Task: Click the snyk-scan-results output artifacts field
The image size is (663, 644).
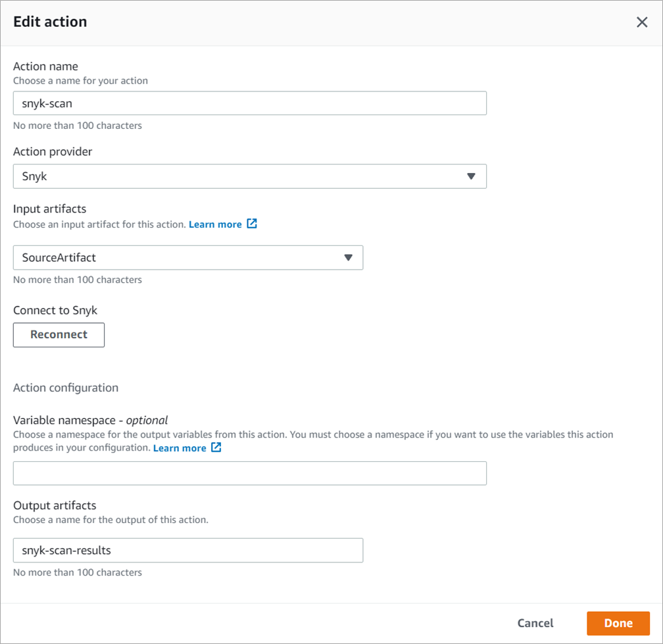Action: point(187,551)
